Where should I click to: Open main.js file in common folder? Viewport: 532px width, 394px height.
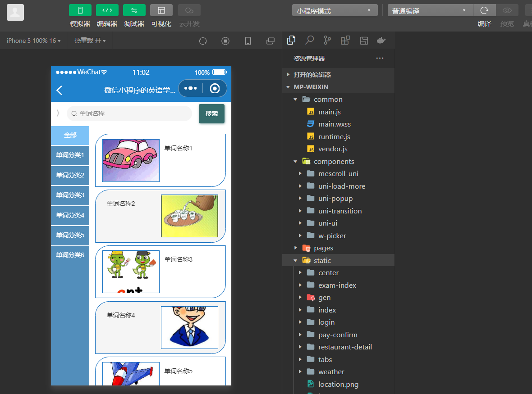[x=329, y=112]
